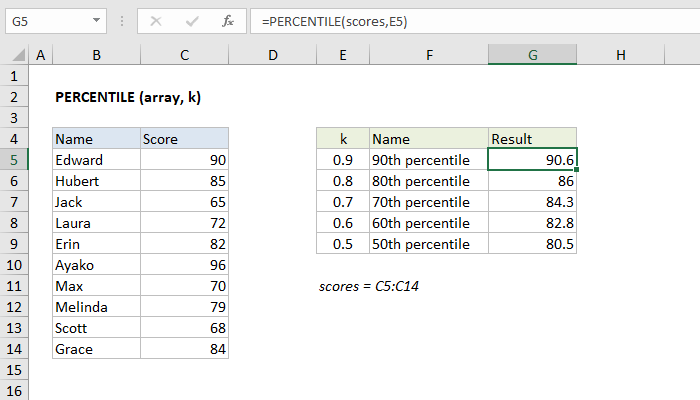Select column H header
Image resolution: width=700 pixels, height=400 pixels.
(x=621, y=55)
